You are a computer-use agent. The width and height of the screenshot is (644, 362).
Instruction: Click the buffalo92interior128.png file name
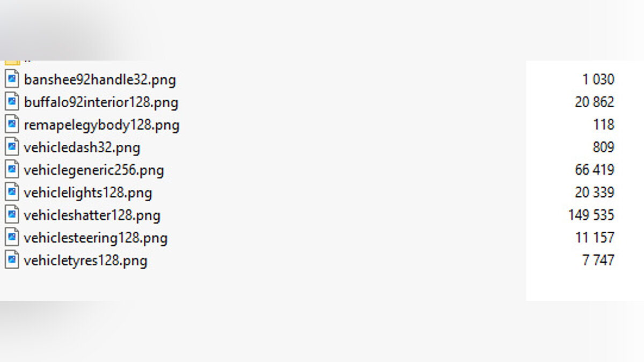pyautogui.click(x=101, y=102)
